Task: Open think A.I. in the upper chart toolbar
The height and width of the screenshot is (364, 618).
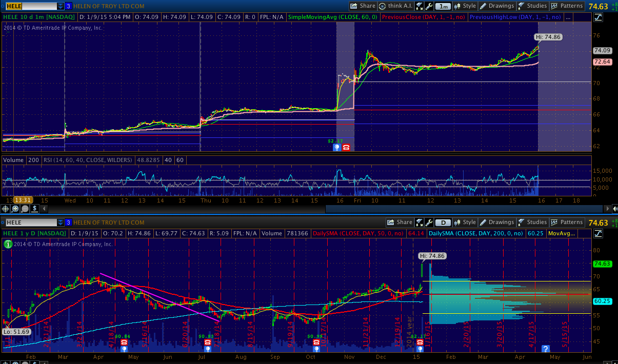Action: pos(395,6)
